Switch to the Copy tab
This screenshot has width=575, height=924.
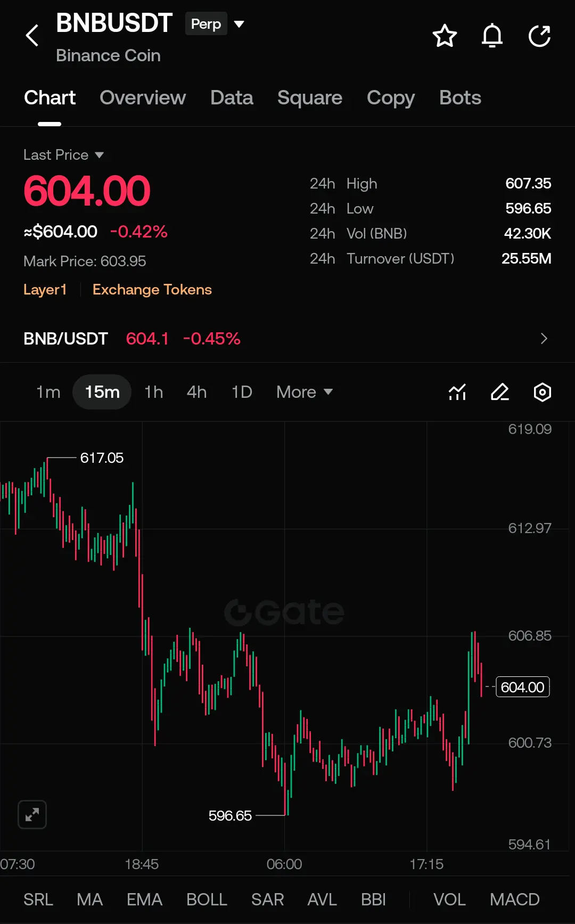[391, 98]
